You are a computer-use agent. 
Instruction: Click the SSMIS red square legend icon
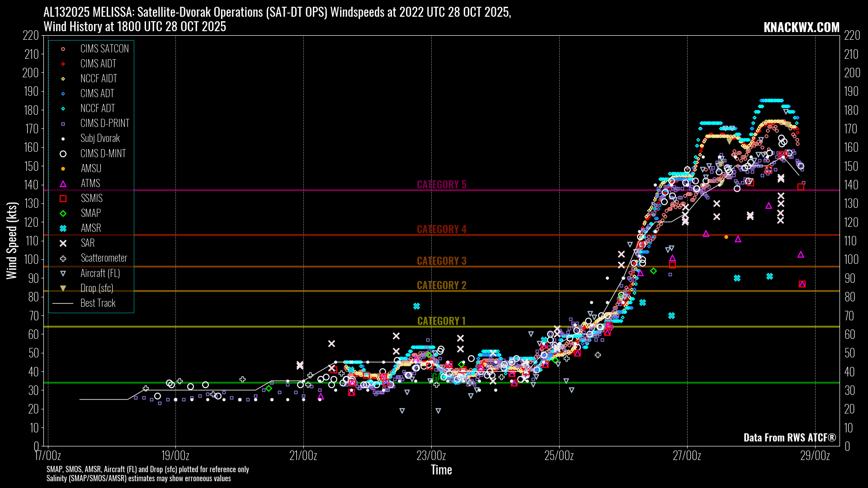click(63, 199)
